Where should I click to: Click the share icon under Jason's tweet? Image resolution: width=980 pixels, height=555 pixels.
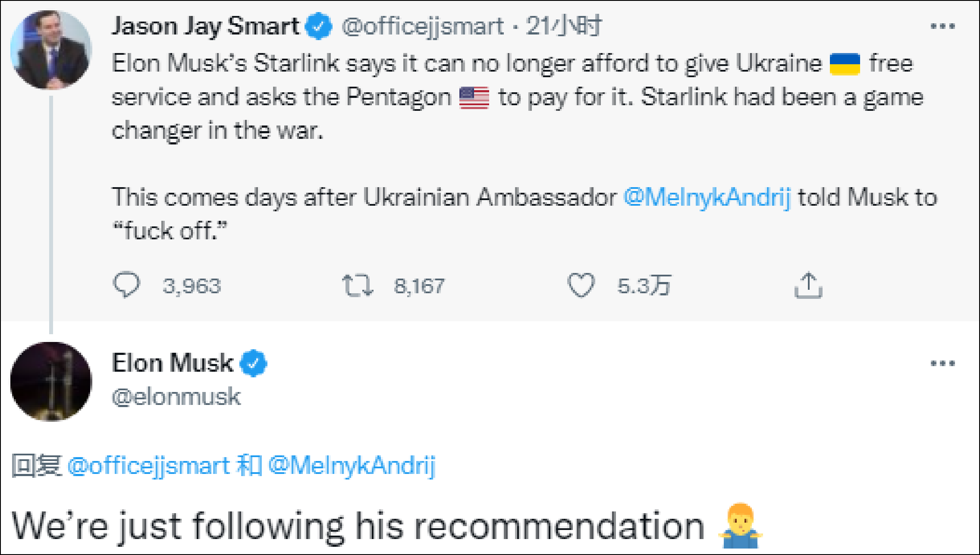click(808, 285)
